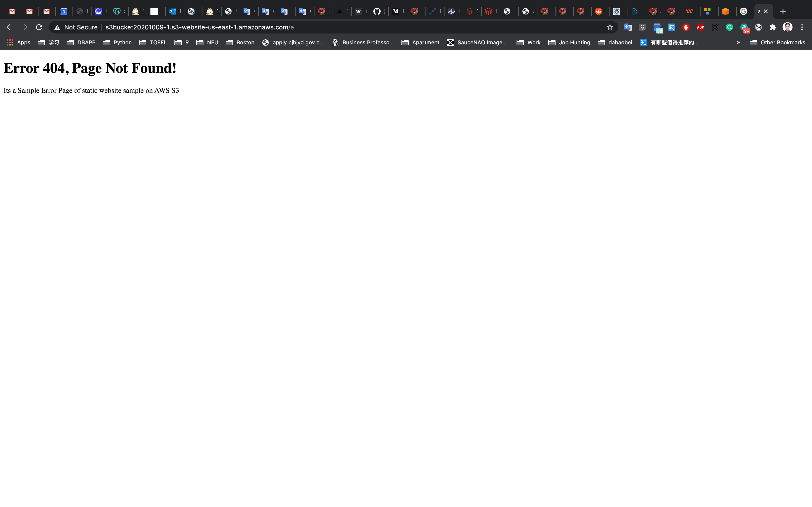Reload the current page
Screen dimensions: 812x507
point(39,27)
